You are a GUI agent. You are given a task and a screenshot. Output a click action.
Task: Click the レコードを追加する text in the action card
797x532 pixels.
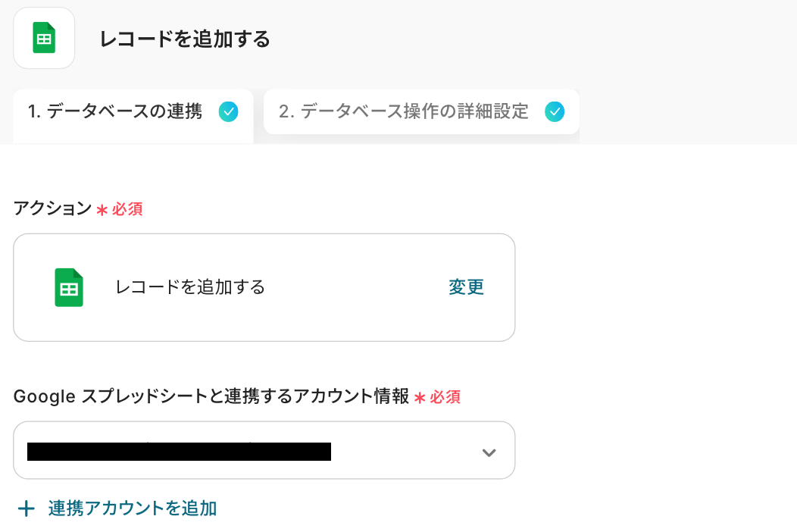(190, 287)
